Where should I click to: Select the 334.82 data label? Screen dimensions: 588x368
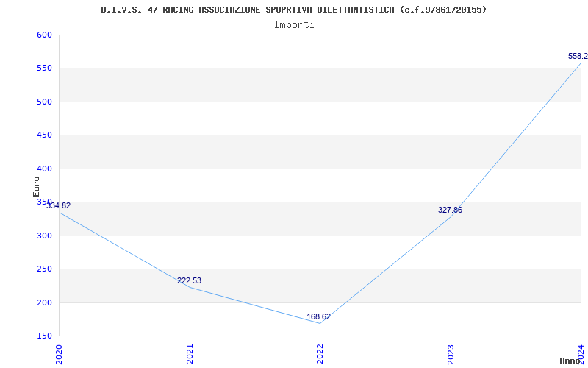click(58, 205)
